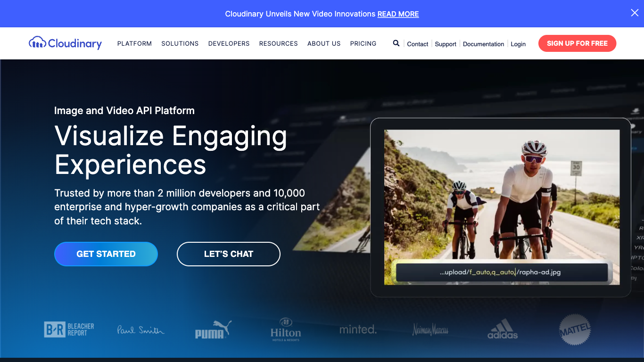
Task: Click the rapha-ad.jpg URL bar
Action: pos(502,272)
